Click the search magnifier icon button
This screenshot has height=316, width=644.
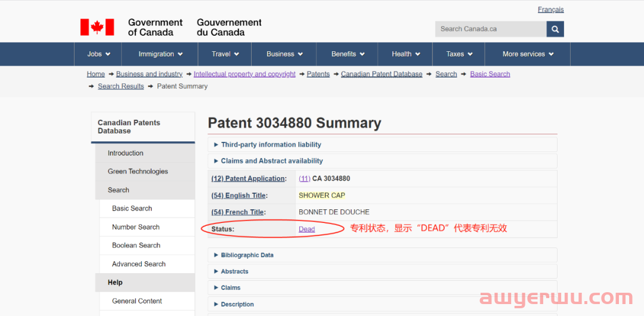pyautogui.click(x=555, y=29)
